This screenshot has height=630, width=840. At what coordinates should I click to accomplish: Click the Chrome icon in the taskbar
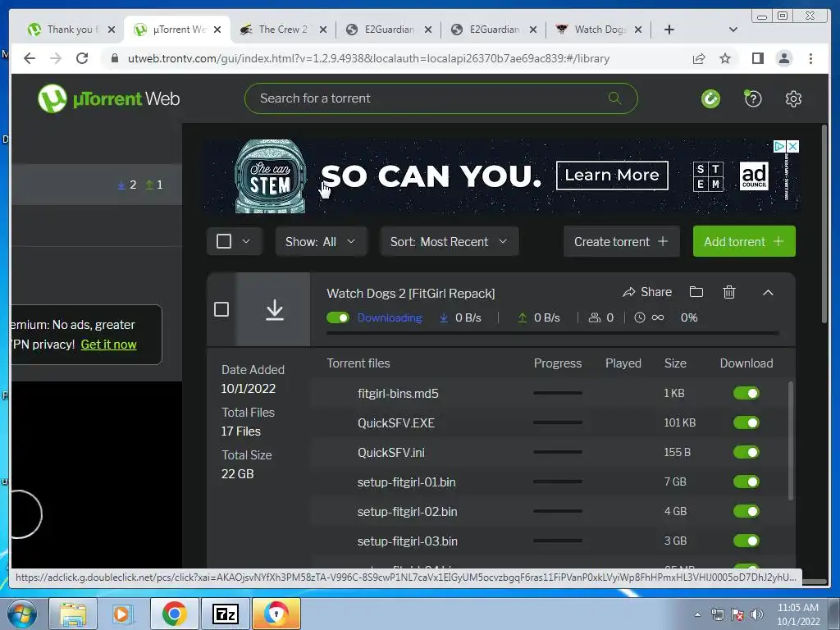(174, 614)
